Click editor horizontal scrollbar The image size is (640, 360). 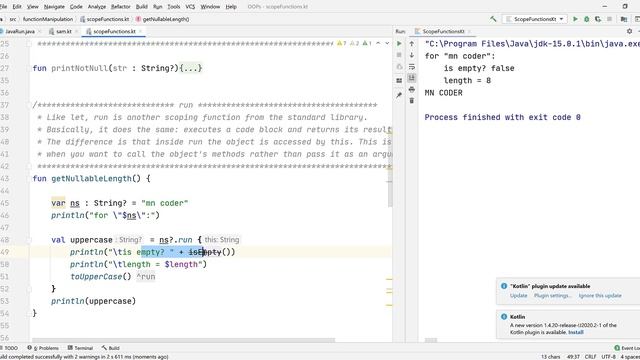(183, 340)
